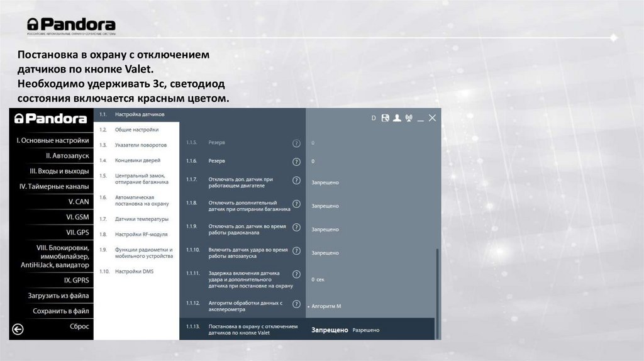The image size is (644, 361).
Task: Expand 'Запрещено' value for setting 1.1.10
Action: (325, 252)
